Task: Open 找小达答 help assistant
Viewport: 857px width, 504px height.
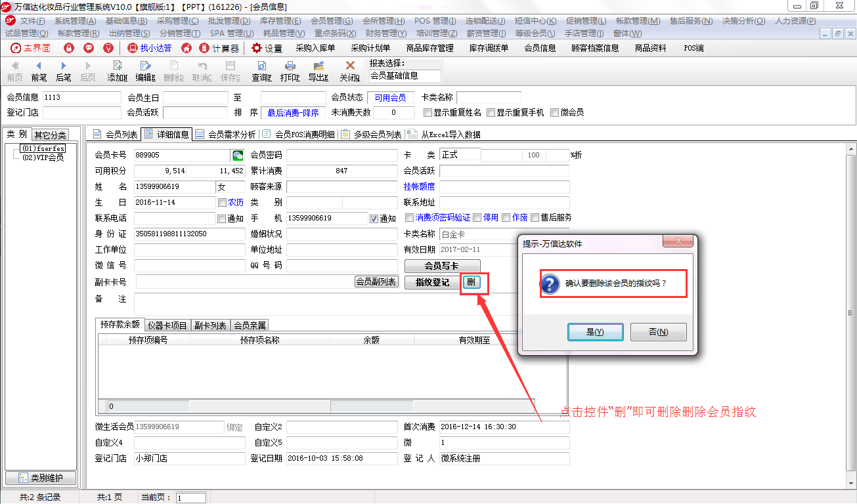Action: click(x=150, y=48)
